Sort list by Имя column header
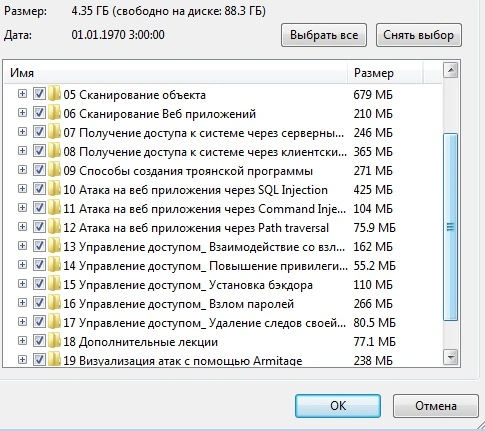Viewport: 485px width, 431px height. (175, 73)
